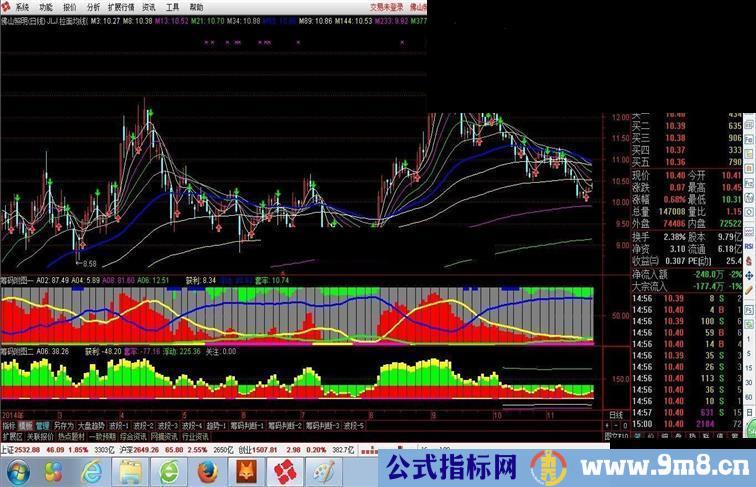This screenshot has width=756, height=487.
Task: Open the 分析 menu
Action: pos(95,6)
